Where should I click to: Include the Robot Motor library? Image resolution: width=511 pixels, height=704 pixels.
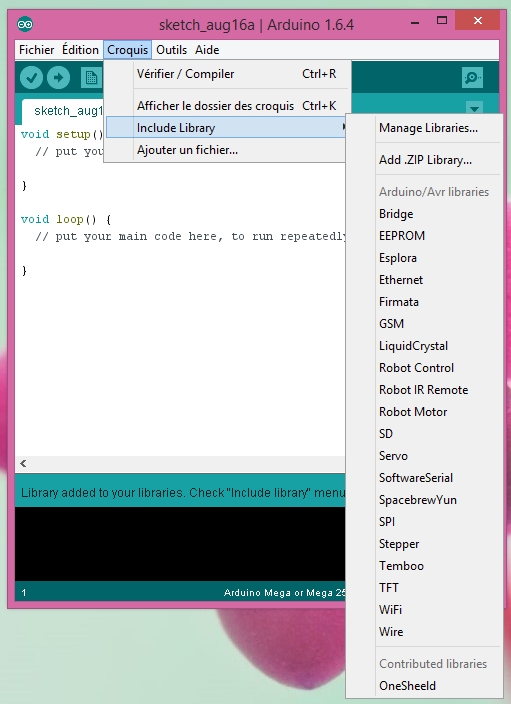click(425, 412)
